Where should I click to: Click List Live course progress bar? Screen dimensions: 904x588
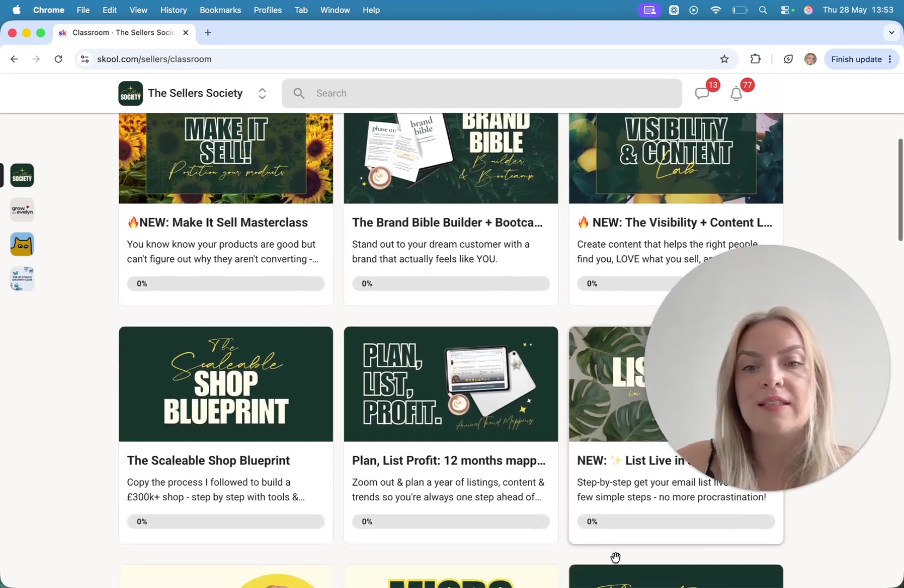(x=676, y=522)
